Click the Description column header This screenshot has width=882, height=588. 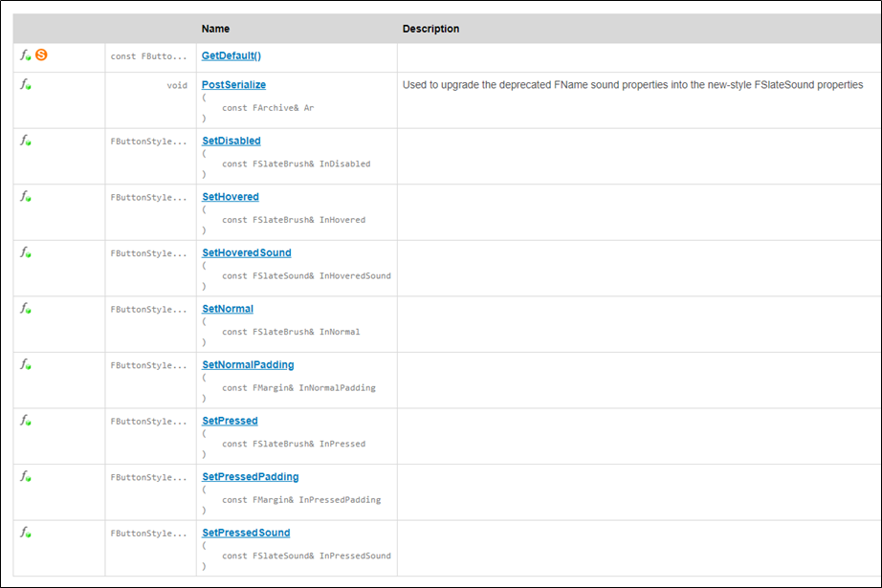tap(430, 29)
